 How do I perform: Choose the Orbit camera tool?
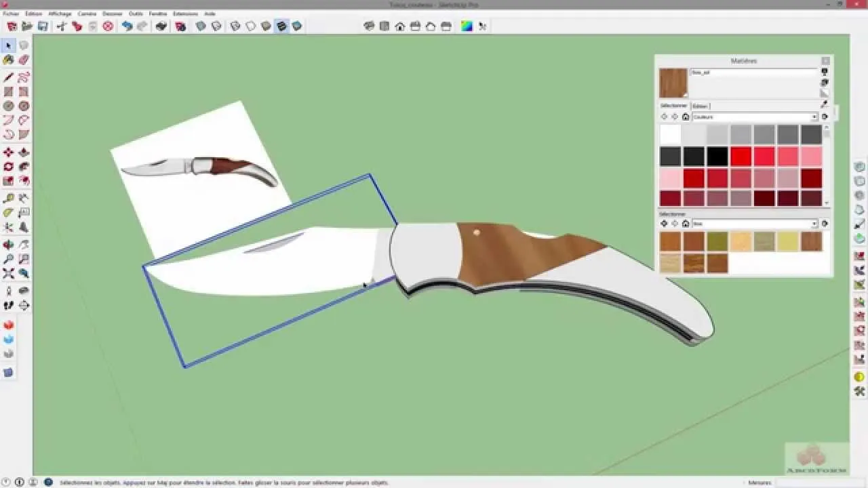click(8, 245)
